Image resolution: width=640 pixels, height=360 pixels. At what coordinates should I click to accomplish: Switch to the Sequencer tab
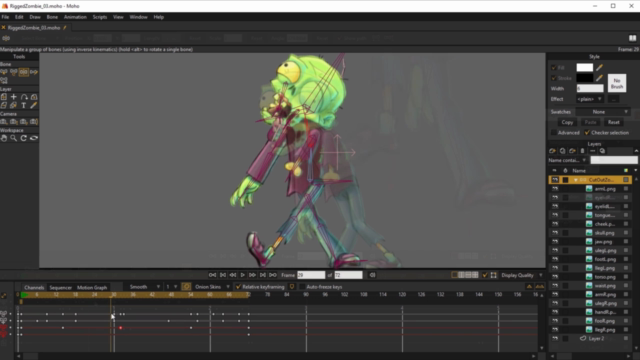coord(60,288)
